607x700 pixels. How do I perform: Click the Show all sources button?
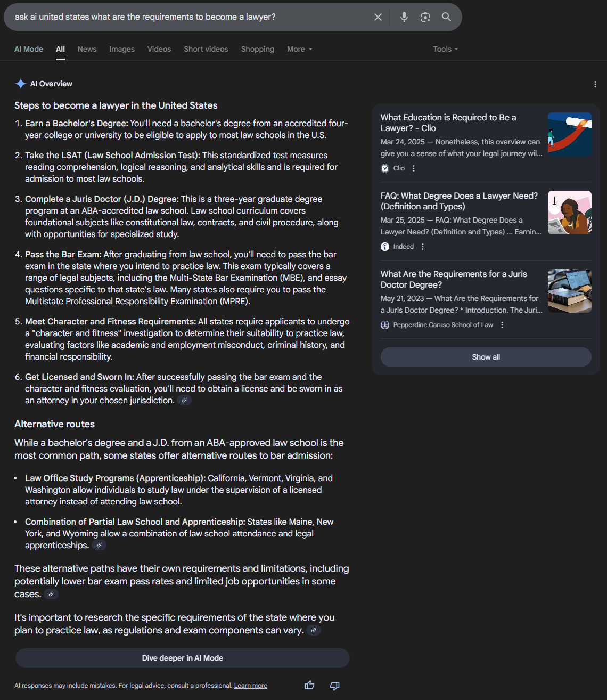click(486, 357)
